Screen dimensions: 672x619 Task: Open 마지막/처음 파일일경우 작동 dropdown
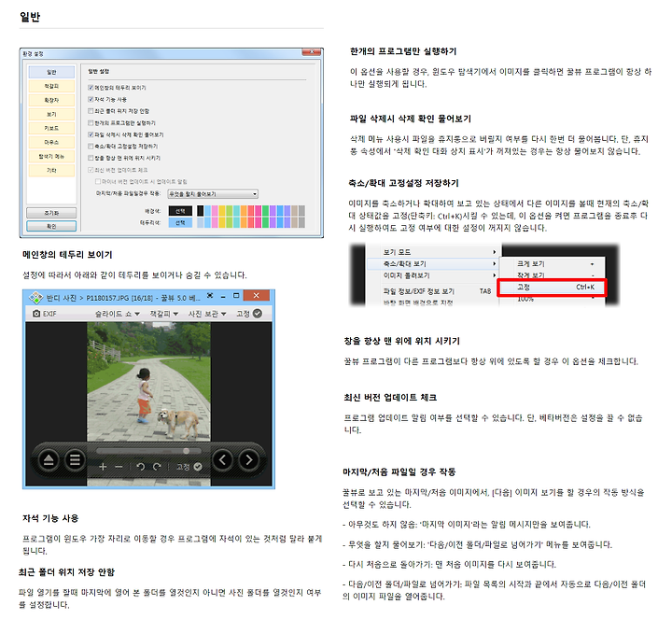point(213,194)
